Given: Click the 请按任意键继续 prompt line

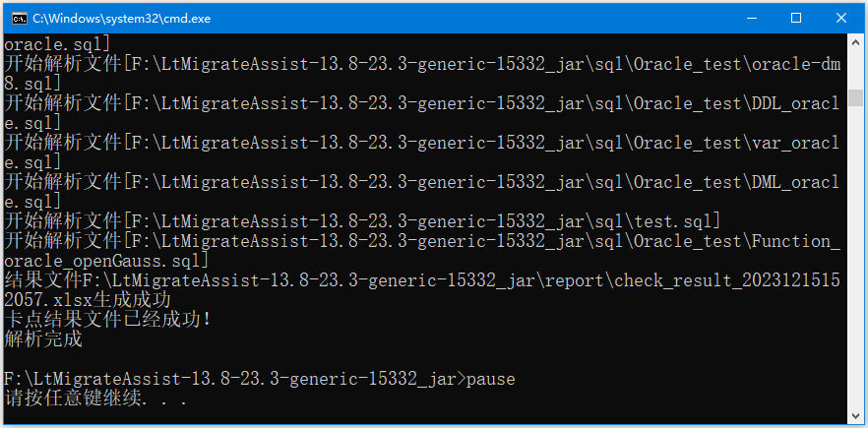Looking at the screenshot, I should tap(95, 398).
